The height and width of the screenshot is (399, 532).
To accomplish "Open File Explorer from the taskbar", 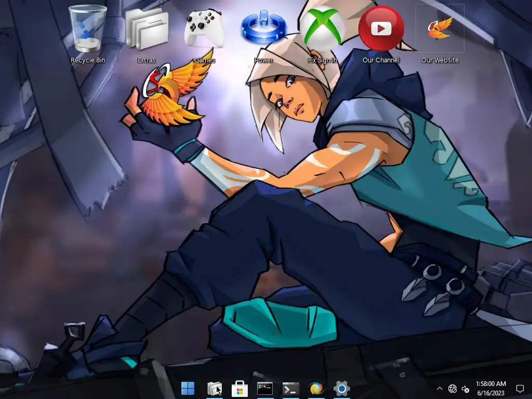I will 215,389.
